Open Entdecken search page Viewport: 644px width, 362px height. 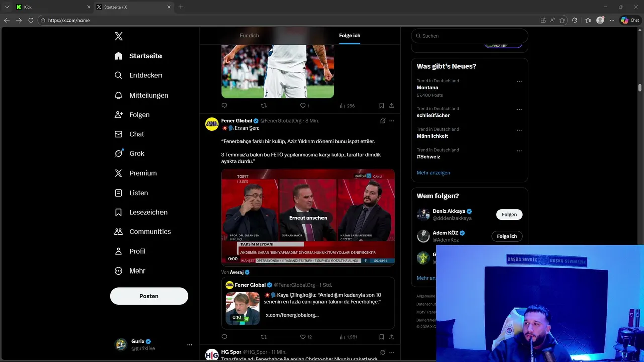pyautogui.click(x=138, y=75)
